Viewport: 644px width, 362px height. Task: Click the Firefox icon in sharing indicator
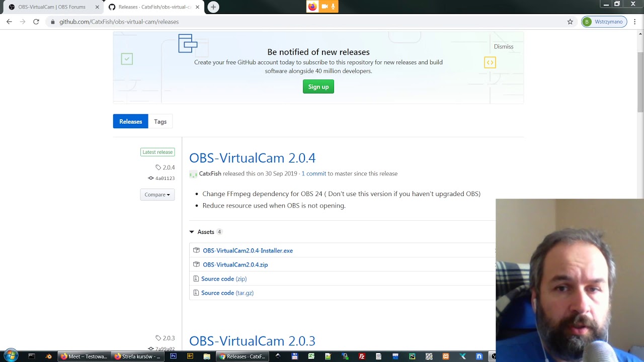tap(312, 7)
